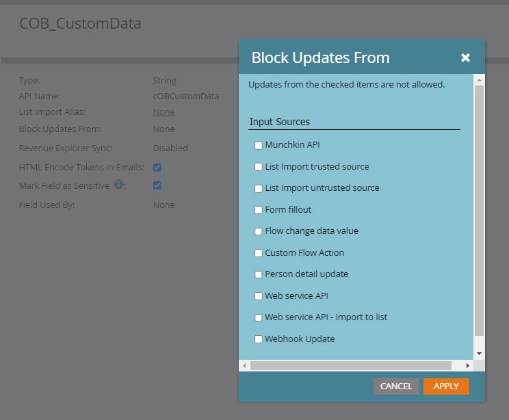Click the horizontal scroll right arrow

[x=467, y=365]
